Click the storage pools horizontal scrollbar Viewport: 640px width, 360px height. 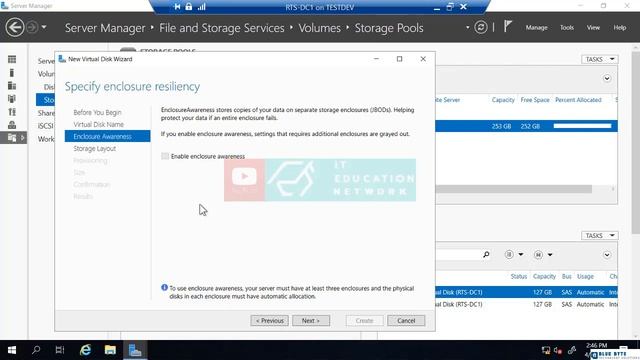click(x=513, y=189)
